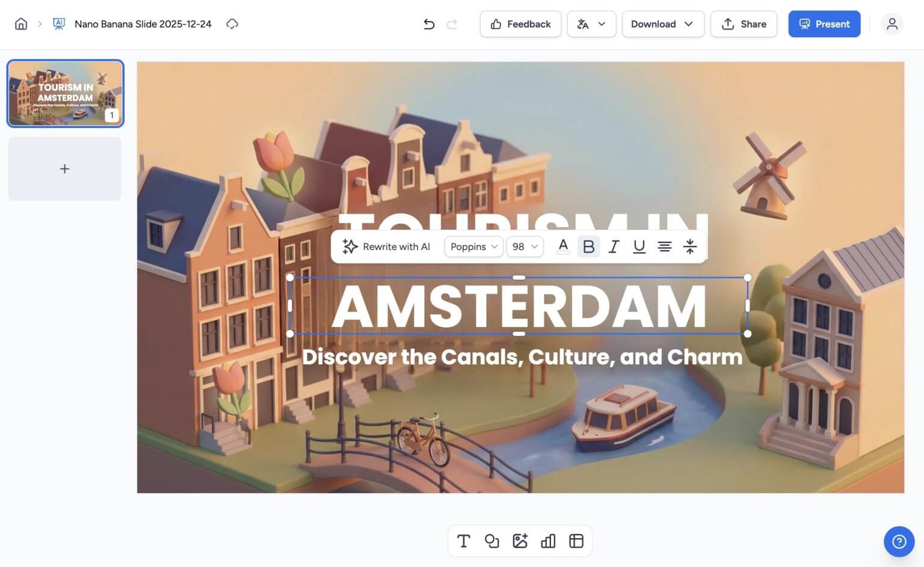Viewport: 924px width, 567px height.
Task: Open the account profile icon
Action: pyautogui.click(x=892, y=24)
